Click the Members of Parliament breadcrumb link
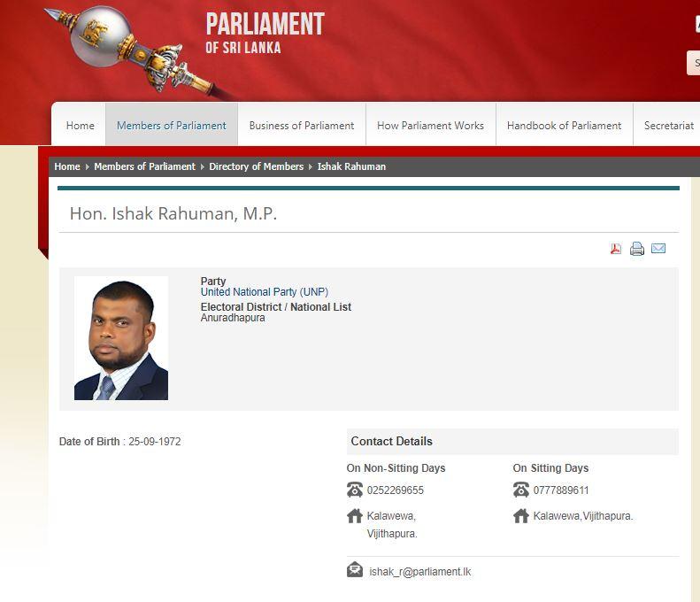The width and height of the screenshot is (700, 602). click(x=144, y=166)
